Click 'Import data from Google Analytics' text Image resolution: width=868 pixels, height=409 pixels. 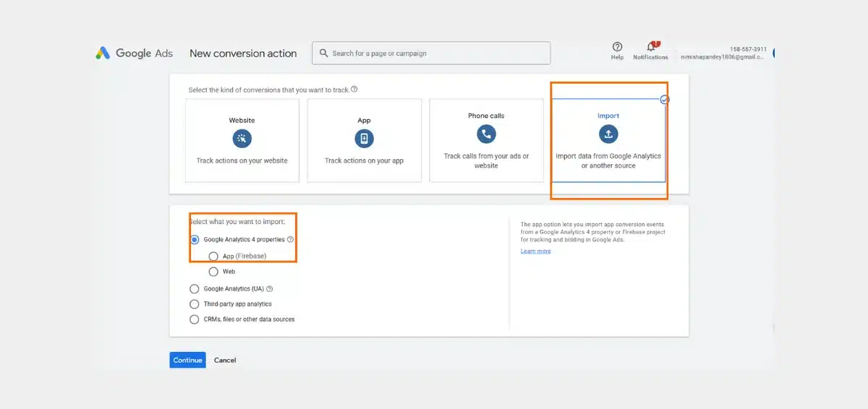click(608, 160)
